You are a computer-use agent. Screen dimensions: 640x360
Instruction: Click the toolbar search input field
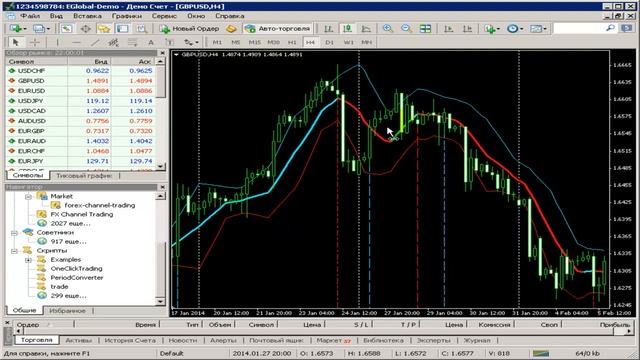[x=579, y=28]
